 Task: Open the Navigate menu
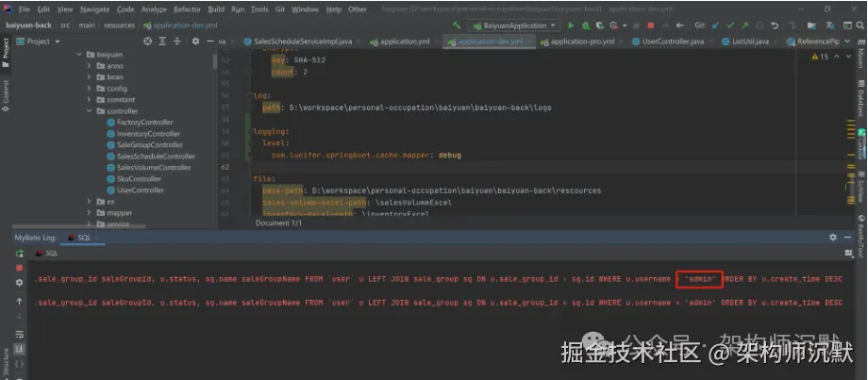pos(94,9)
